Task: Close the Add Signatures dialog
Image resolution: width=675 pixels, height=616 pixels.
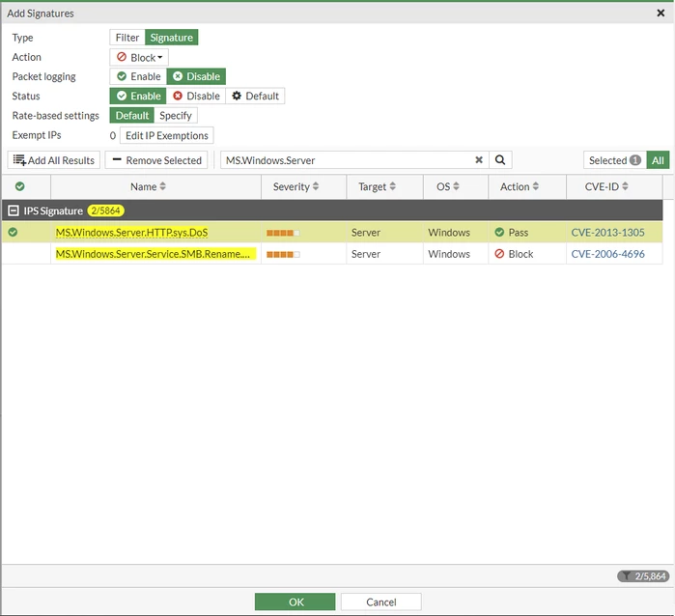Action: [x=661, y=14]
